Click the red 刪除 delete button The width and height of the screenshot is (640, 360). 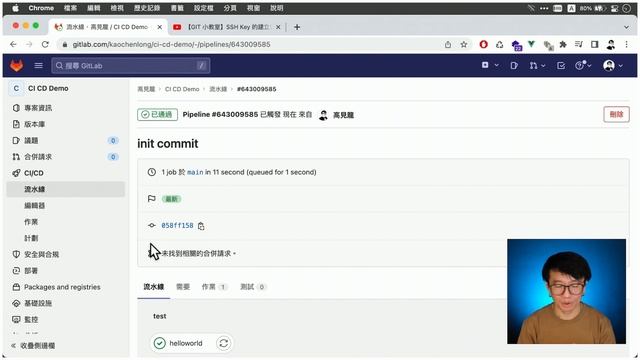pyautogui.click(x=616, y=114)
